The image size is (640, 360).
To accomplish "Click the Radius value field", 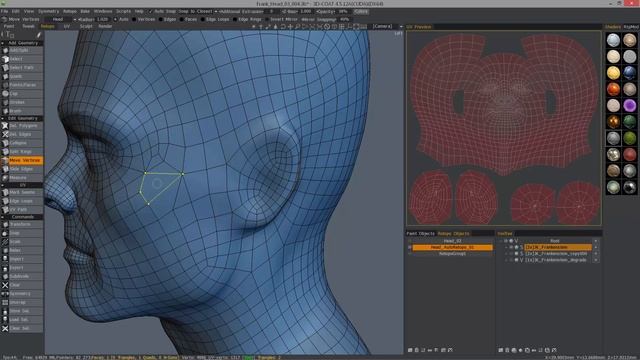I will pyautogui.click(x=102, y=19).
